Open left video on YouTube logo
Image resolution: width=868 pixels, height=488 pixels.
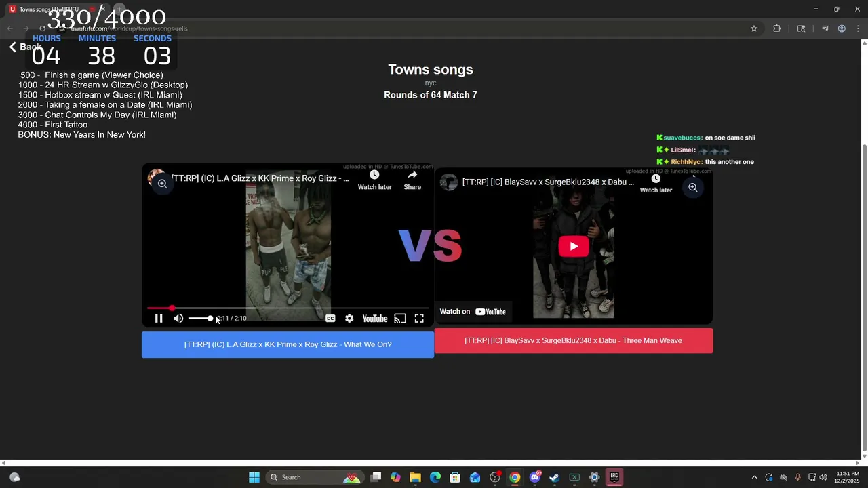point(374,319)
